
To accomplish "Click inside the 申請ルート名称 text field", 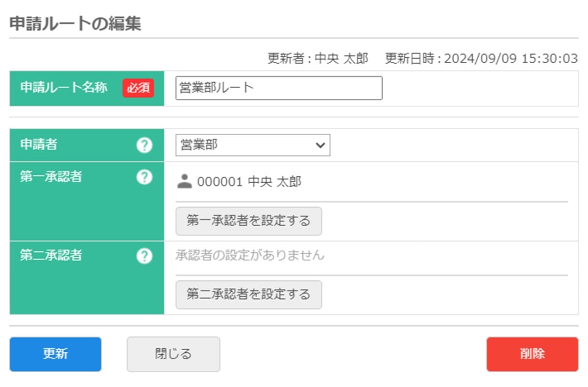I will [278, 88].
